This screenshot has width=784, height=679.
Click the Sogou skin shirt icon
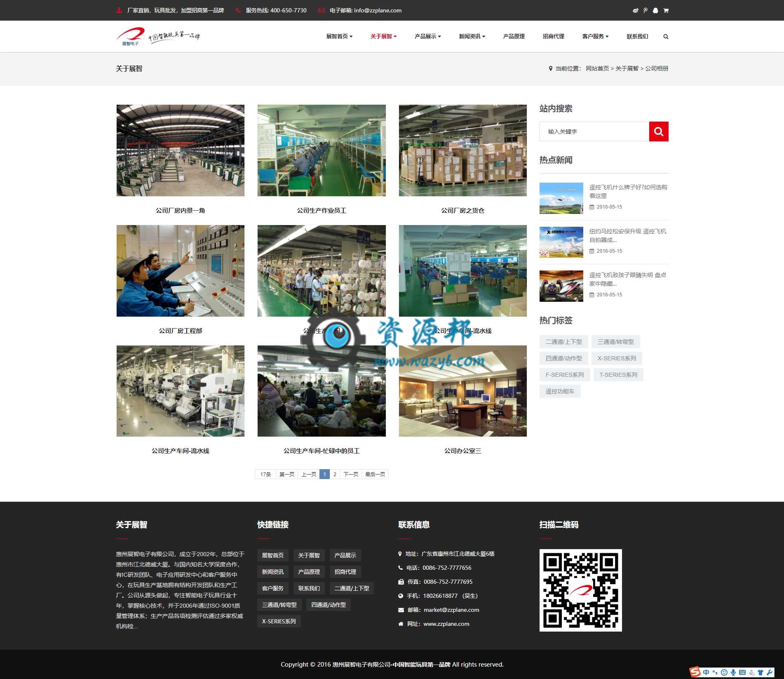point(761,672)
